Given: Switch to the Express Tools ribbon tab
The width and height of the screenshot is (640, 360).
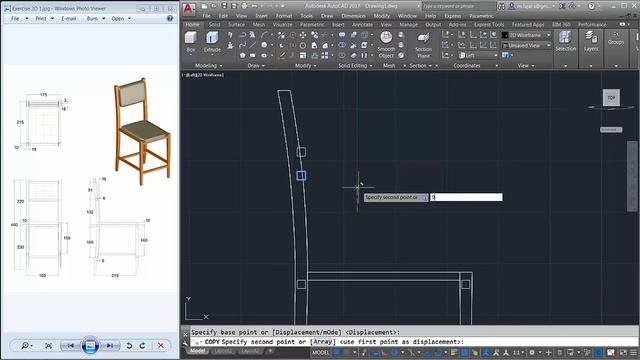Looking at the screenshot, I should (x=489, y=24).
